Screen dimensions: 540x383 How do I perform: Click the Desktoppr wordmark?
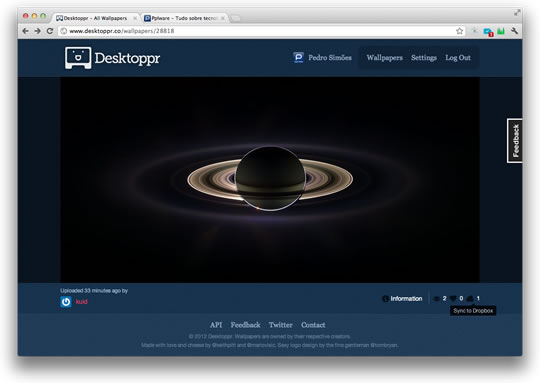[x=127, y=58]
